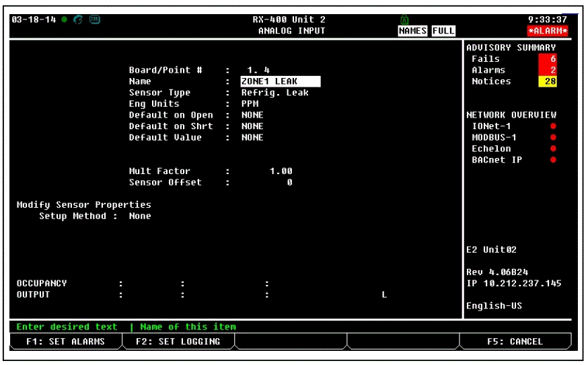Click the green status dot beside the date
The height and width of the screenshot is (365, 588).
65,19
